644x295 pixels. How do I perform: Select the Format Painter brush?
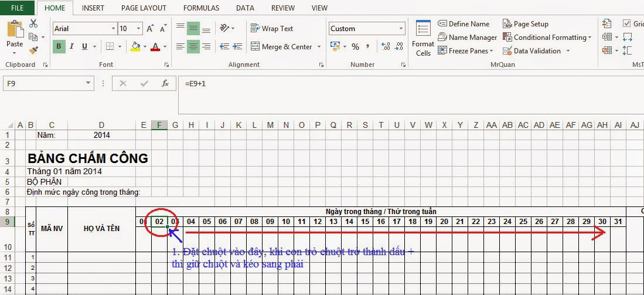click(33, 50)
